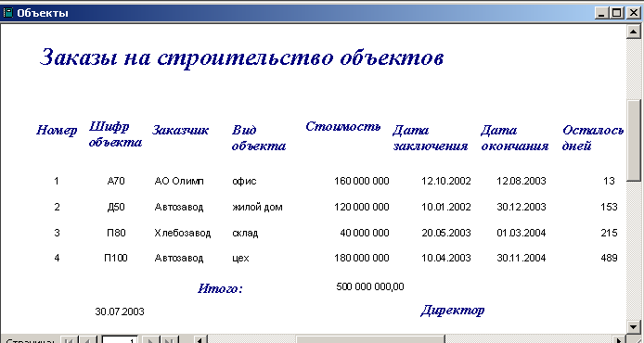Click the Дата заключения column header

[x=430, y=138]
